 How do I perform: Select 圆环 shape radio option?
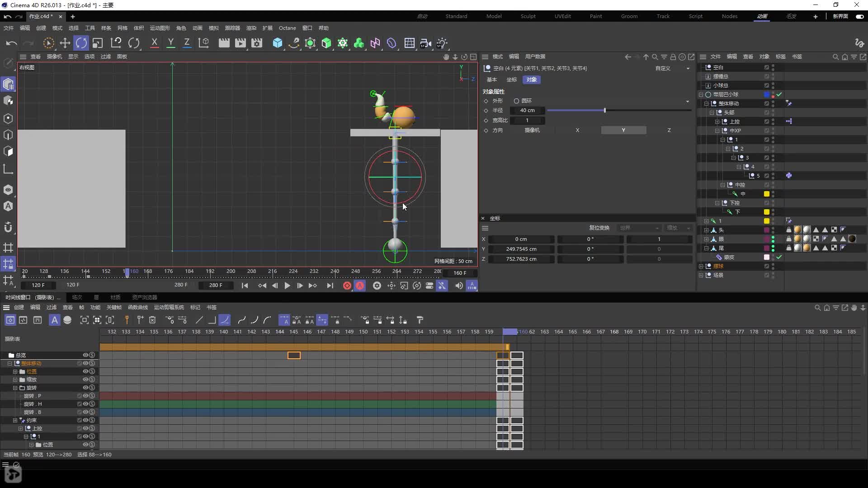(x=516, y=101)
